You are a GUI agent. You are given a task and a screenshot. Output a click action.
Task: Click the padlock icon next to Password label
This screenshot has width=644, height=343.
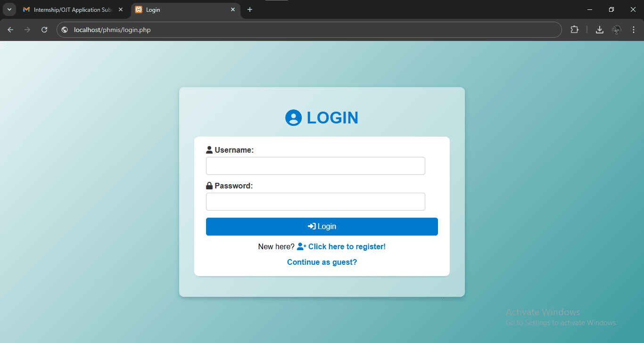tap(209, 186)
